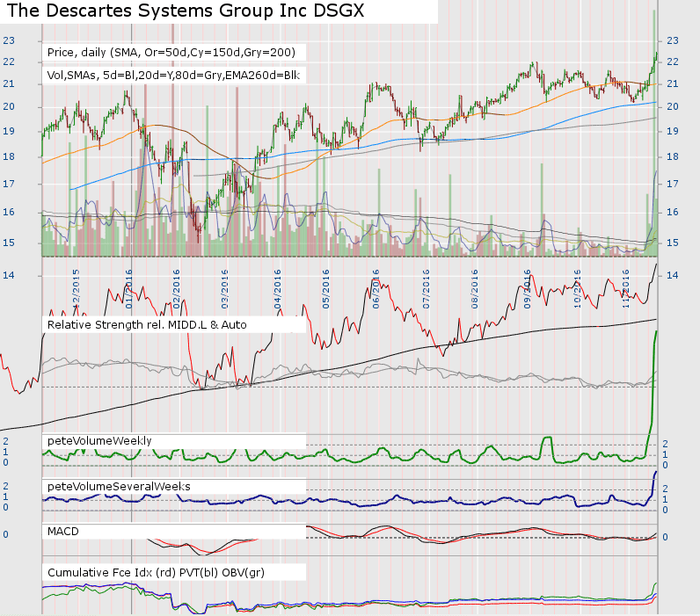Select the 'MACD' panel label
The image size is (700, 616).
click(63, 532)
